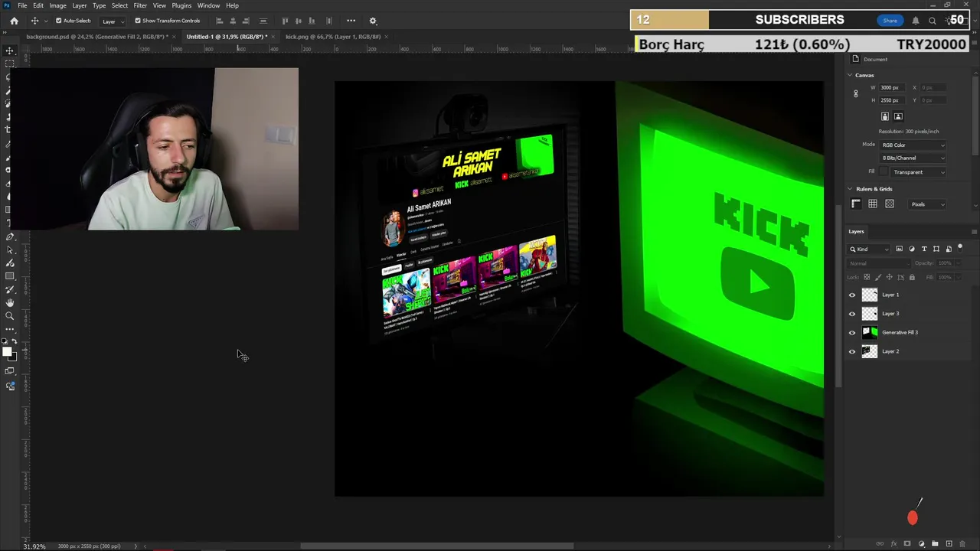
Task: Toggle layer filtering on/off switch
Action: pyautogui.click(x=960, y=248)
